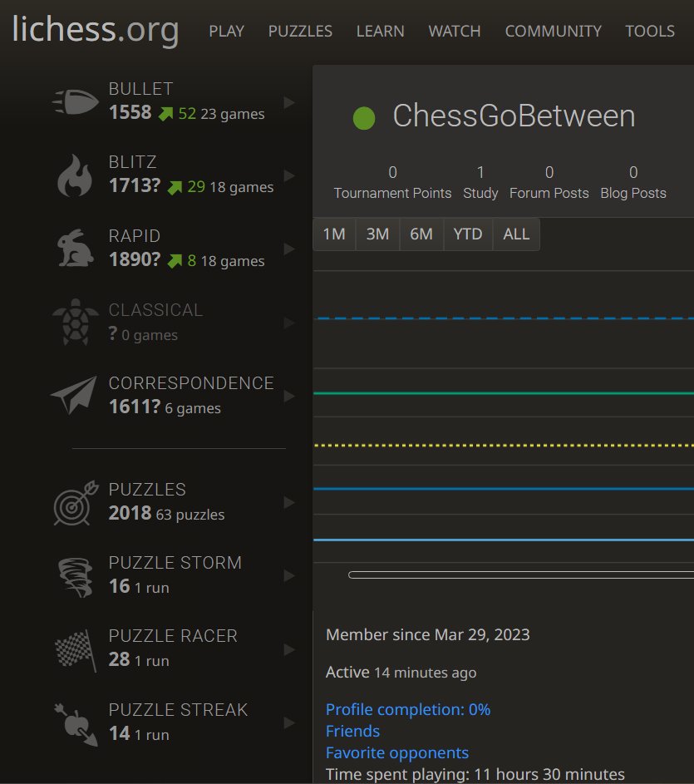Click the Classical turtle icon
Screen dimensions: 694x784
[75, 322]
